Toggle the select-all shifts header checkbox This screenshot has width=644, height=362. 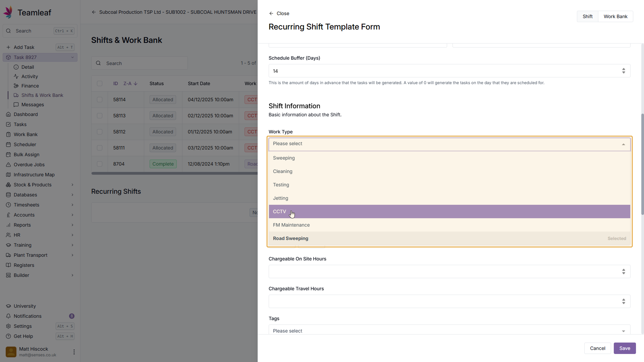100,83
